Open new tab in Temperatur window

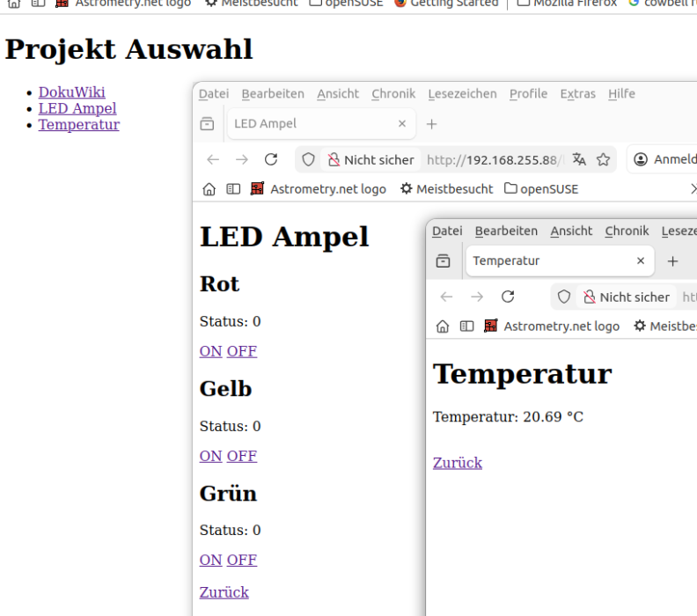[672, 261]
